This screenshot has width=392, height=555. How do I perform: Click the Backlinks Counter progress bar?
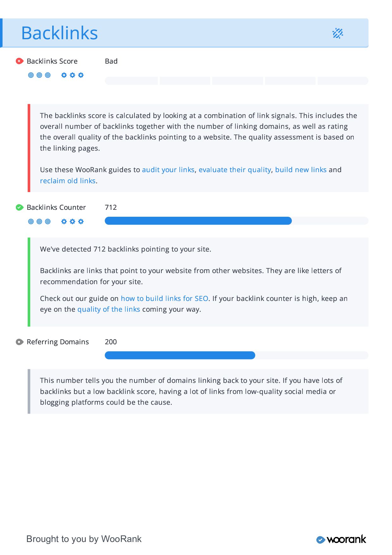(236, 221)
